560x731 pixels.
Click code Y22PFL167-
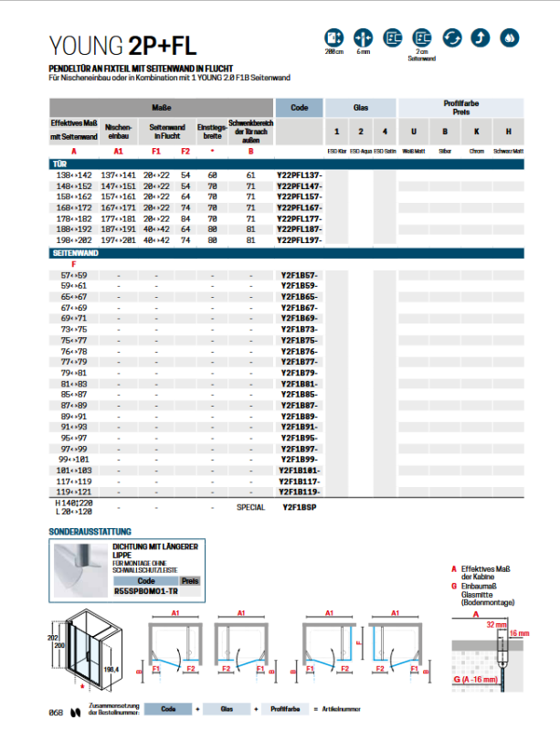click(x=300, y=208)
